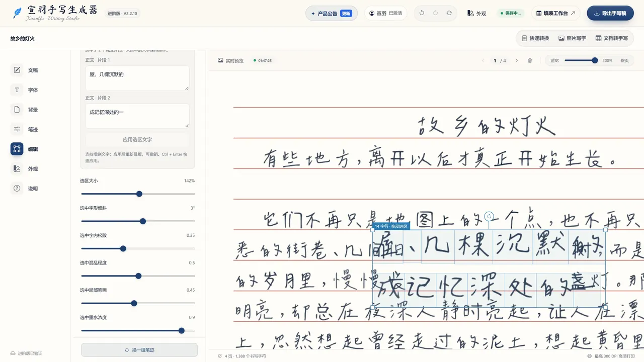
Task: Choose the 快速转换 mode
Action: tap(535, 38)
